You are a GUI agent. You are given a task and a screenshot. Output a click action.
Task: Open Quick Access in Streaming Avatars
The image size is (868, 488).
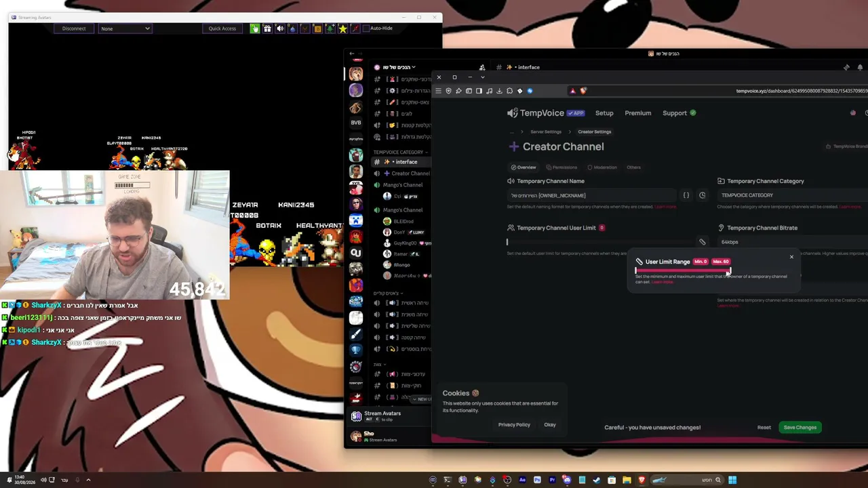pyautogui.click(x=222, y=28)
